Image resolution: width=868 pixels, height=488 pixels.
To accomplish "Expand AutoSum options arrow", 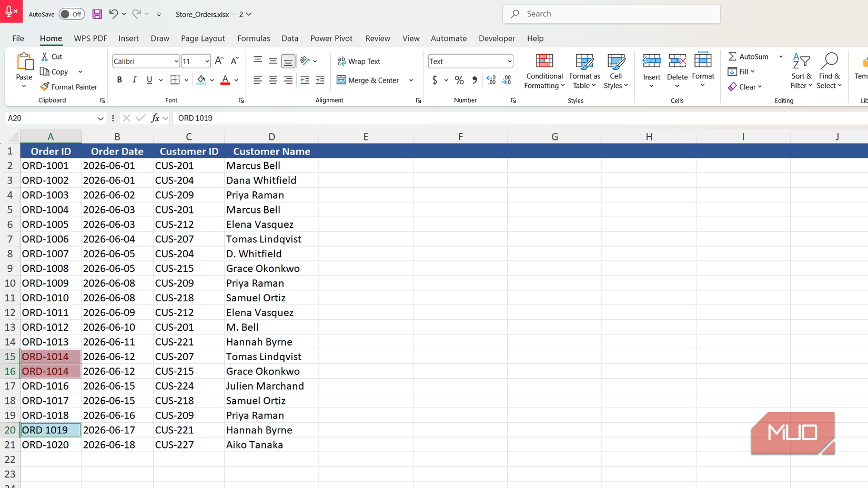I will 781,56.
